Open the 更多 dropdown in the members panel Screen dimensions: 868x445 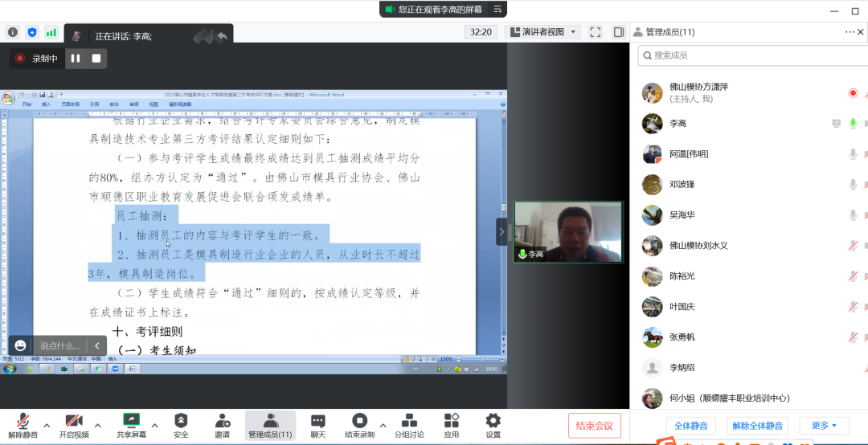click(824, 426)
